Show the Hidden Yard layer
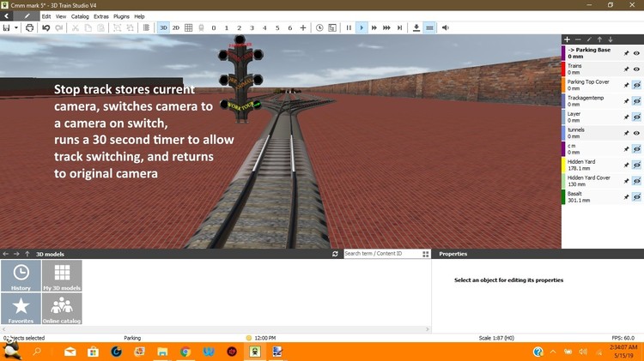 [636, 165]
